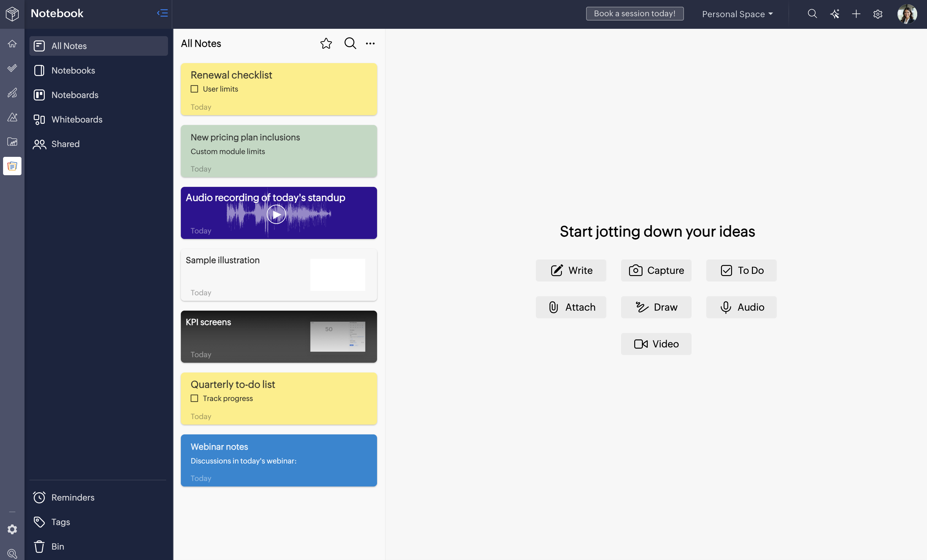Open the home icon in left rail
The height and width of the screenshot is (560, 927).
coord(12,44)
